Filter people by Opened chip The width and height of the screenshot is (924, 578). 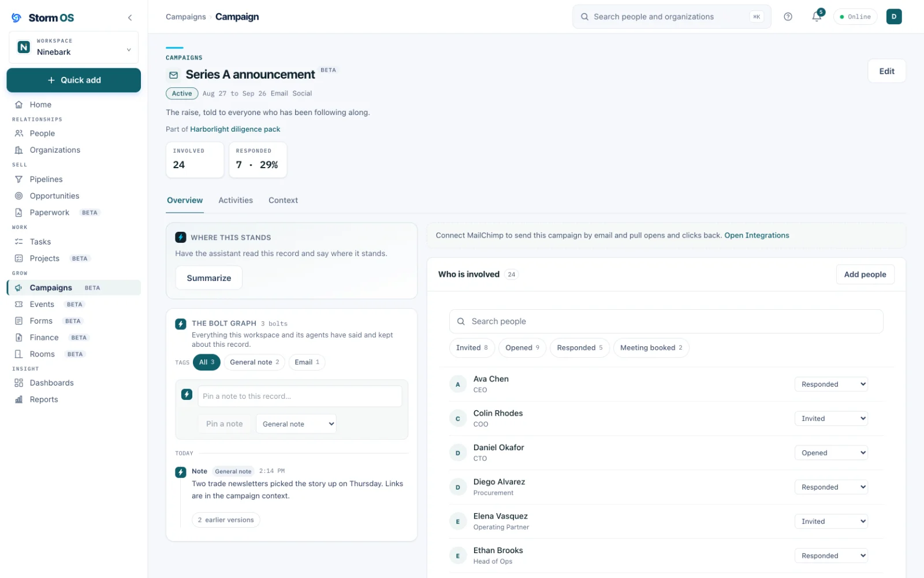522,348
